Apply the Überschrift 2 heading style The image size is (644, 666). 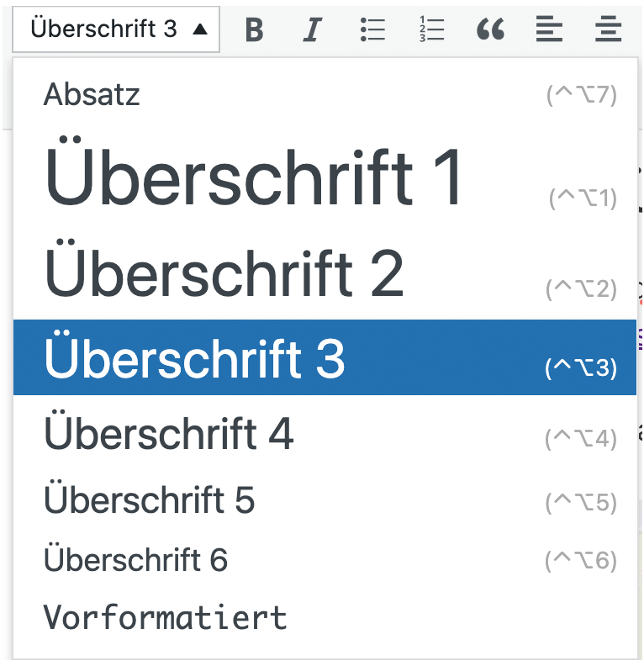click(224, 273)
